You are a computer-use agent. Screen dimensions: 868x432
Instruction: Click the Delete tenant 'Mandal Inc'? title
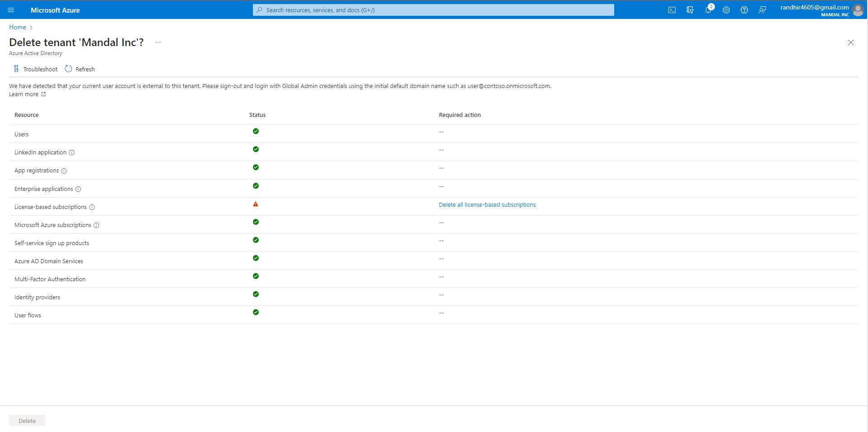pos(76,42)
